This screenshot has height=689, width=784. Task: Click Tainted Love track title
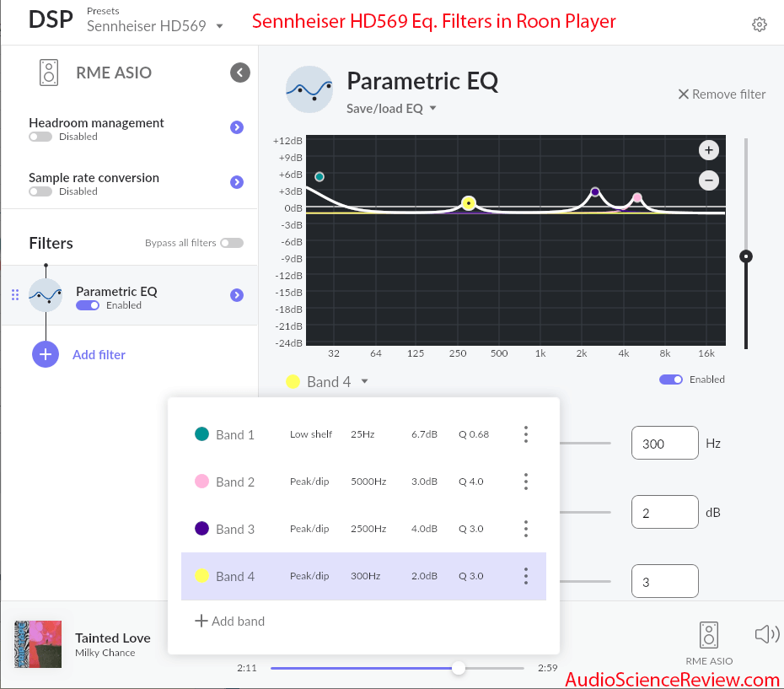click(113, 638)
